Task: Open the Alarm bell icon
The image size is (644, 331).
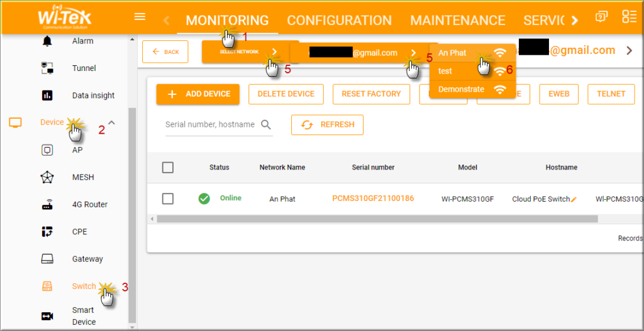Action: (47, 41)
